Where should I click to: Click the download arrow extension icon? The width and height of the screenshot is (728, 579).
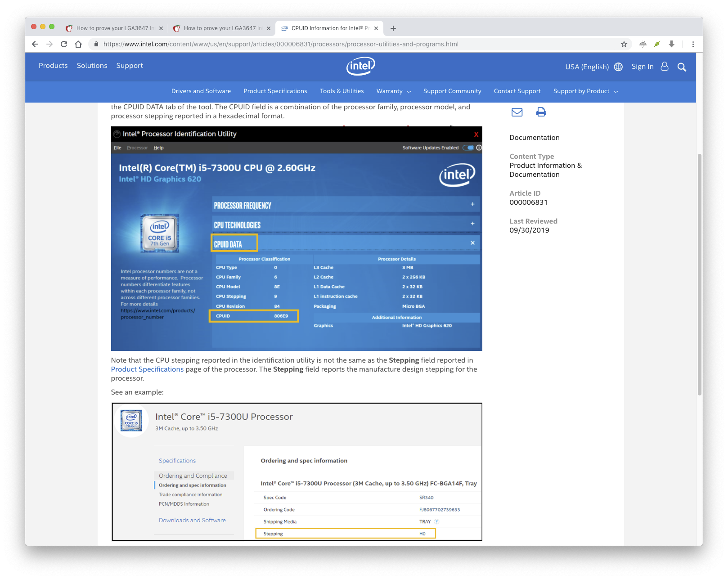[671, 44]
